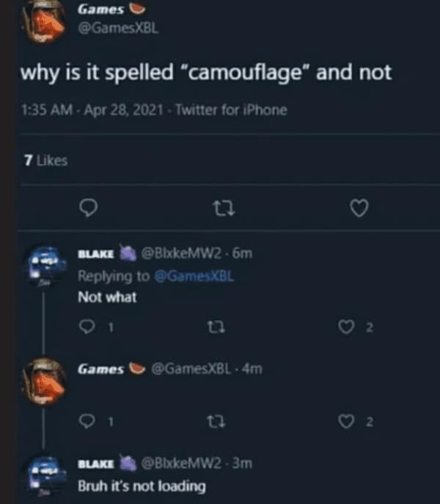Click reply icon under the main tweet
Viewport: 440px width, 504px height.
87,210
